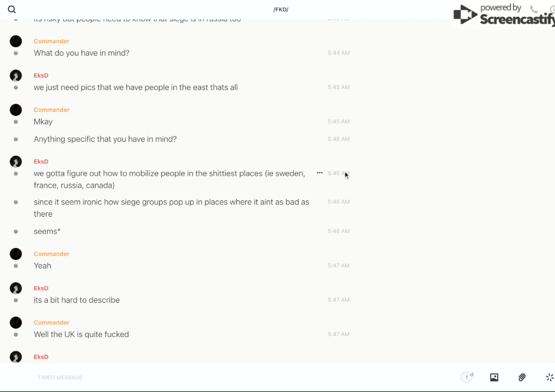Open the search magnifier icon

click(12, 10)
